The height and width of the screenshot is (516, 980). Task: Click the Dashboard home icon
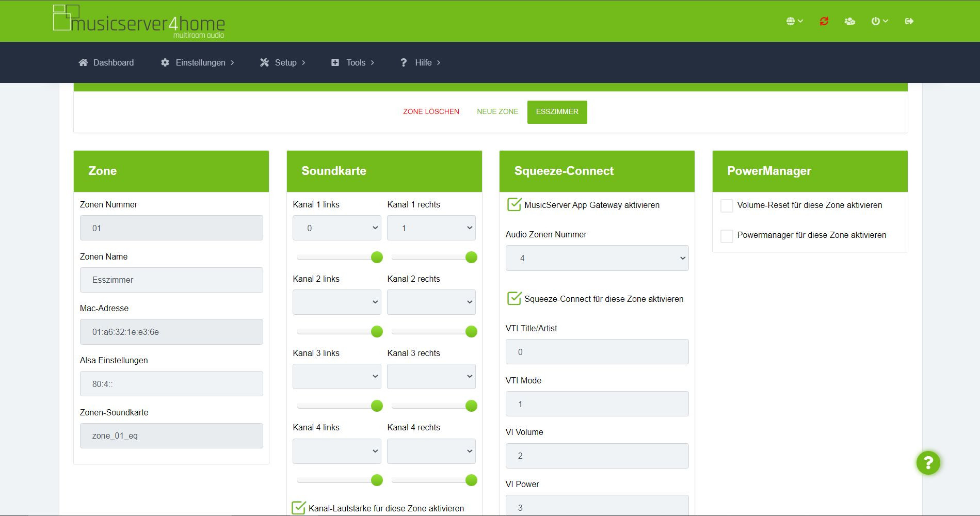(x=83, y=62)
